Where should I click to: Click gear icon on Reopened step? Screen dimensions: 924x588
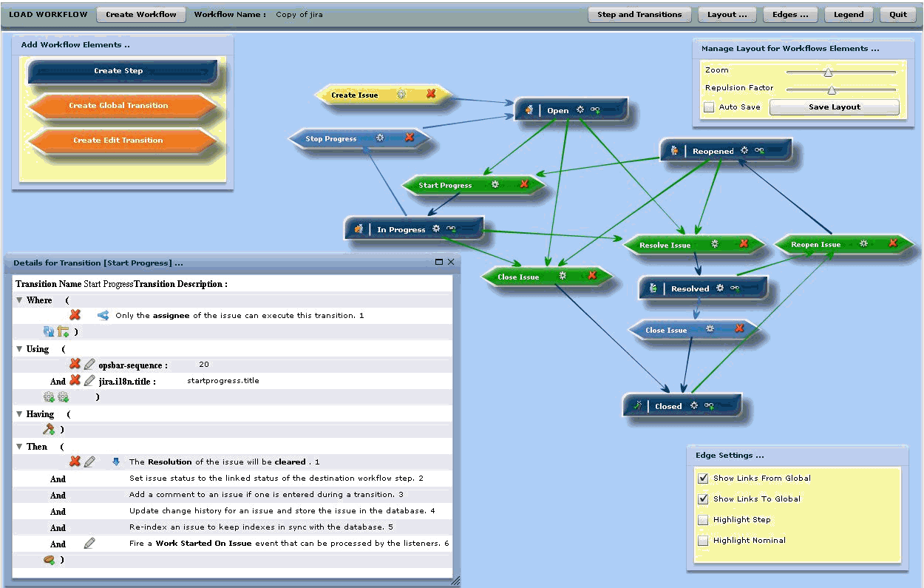click(x=744, y=150)
